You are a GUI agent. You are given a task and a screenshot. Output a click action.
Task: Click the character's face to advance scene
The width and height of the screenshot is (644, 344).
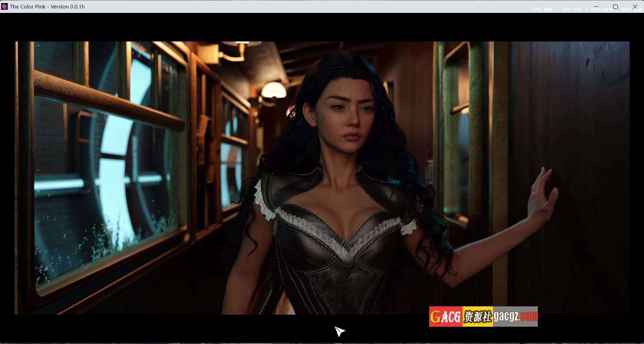tap(346, 115)
